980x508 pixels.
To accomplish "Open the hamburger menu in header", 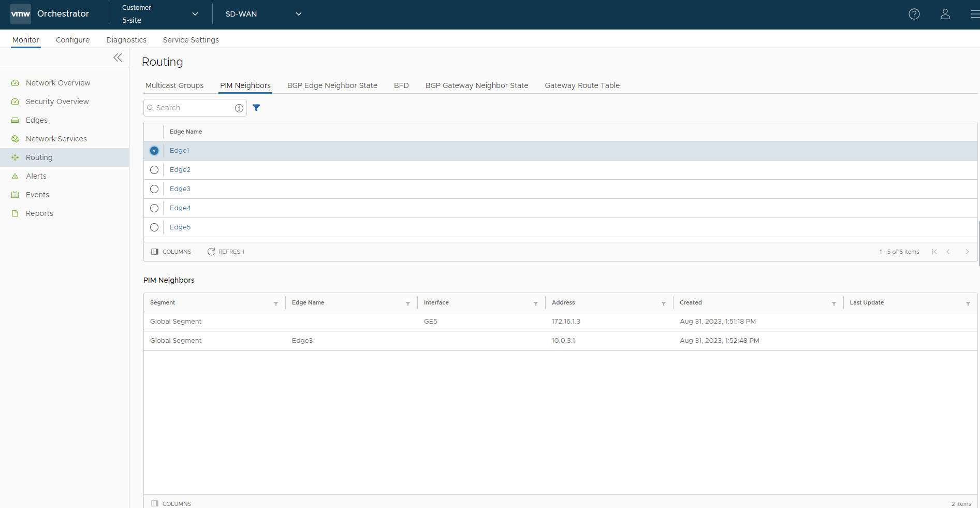I will (x=975, y=14).
